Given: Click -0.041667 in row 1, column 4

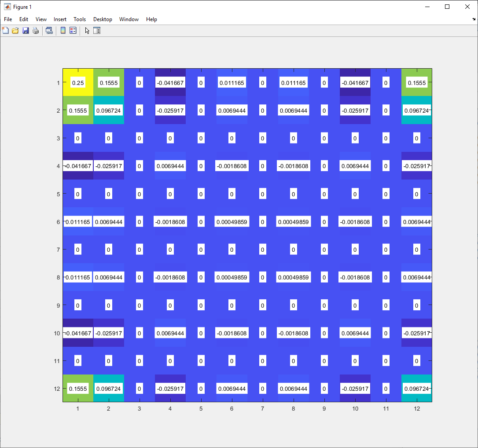Looking at the screenshot, I should (x=170, y=83).
